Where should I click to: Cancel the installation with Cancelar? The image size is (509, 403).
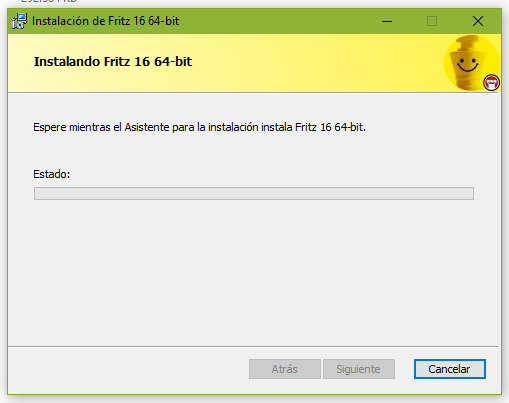click(x=450, y=369)
